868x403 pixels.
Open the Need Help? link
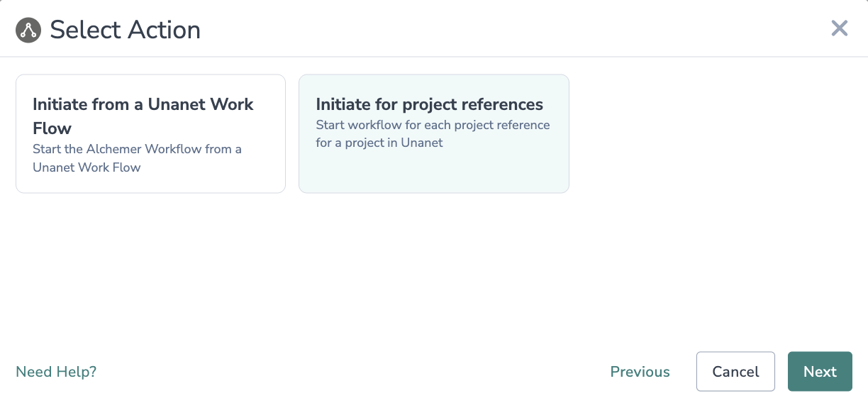point(56,372)
